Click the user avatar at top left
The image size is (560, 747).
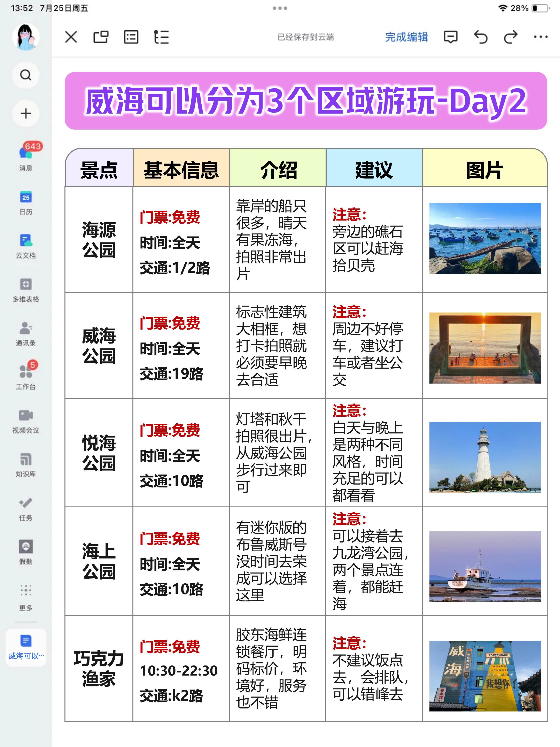[x=26, y=37]
